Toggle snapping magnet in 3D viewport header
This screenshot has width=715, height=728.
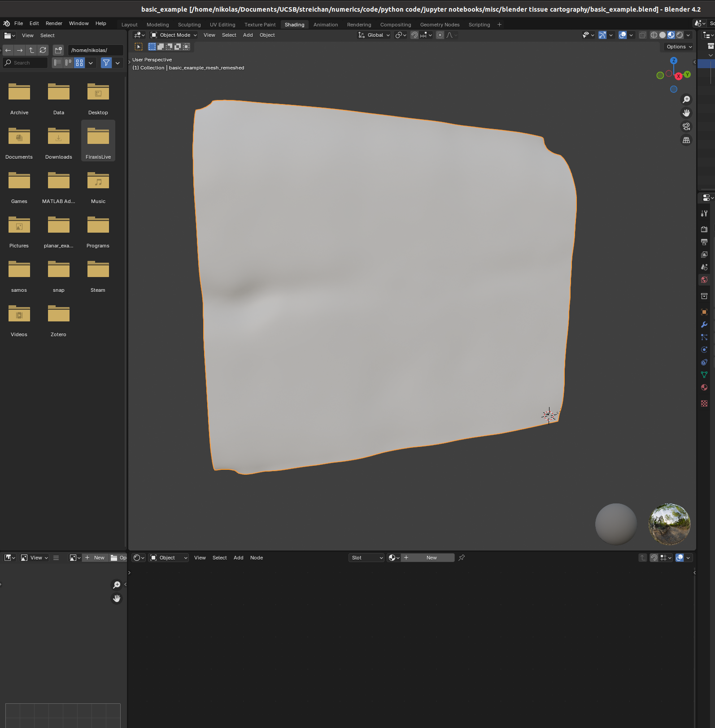tap(414, 35)
